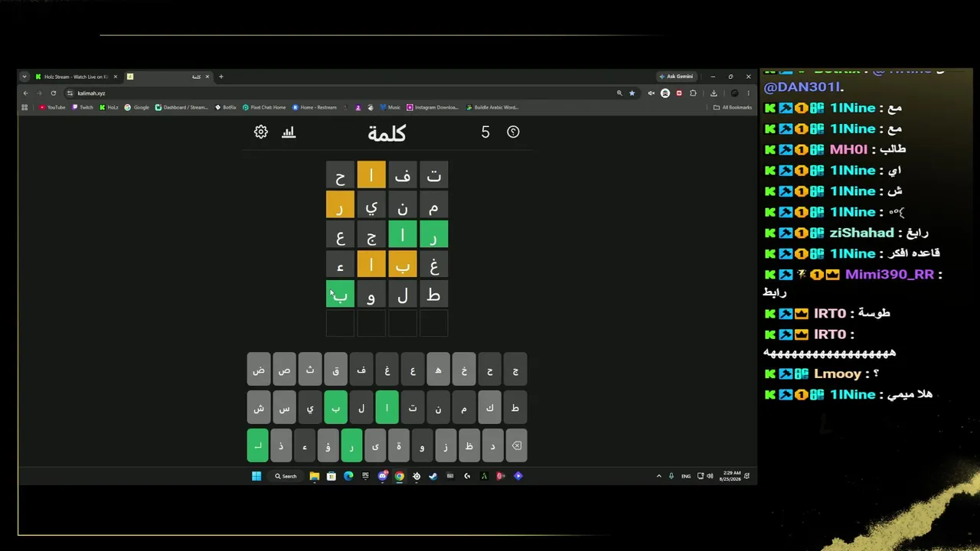Open the tab search dropdown arrow
Viewport: 980px width, 551px height.
(x=24, y=77)
